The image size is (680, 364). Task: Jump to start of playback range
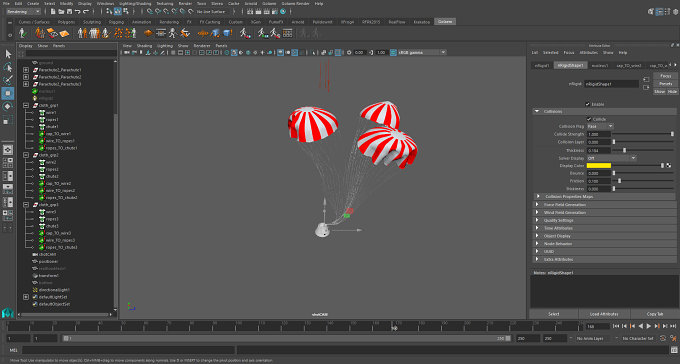pyautogui.click(x=616, y=326)
